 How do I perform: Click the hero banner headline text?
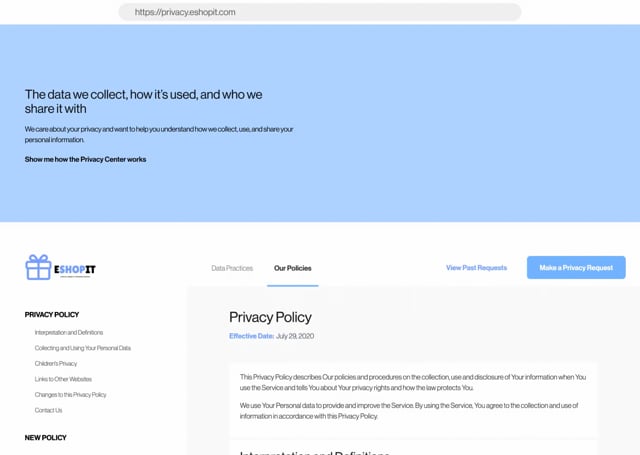point(143,102)
